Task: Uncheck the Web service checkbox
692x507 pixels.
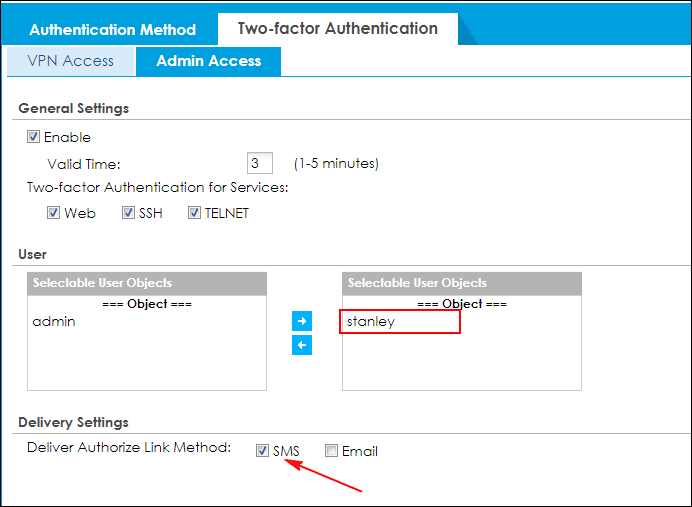Action: [54, 213]
